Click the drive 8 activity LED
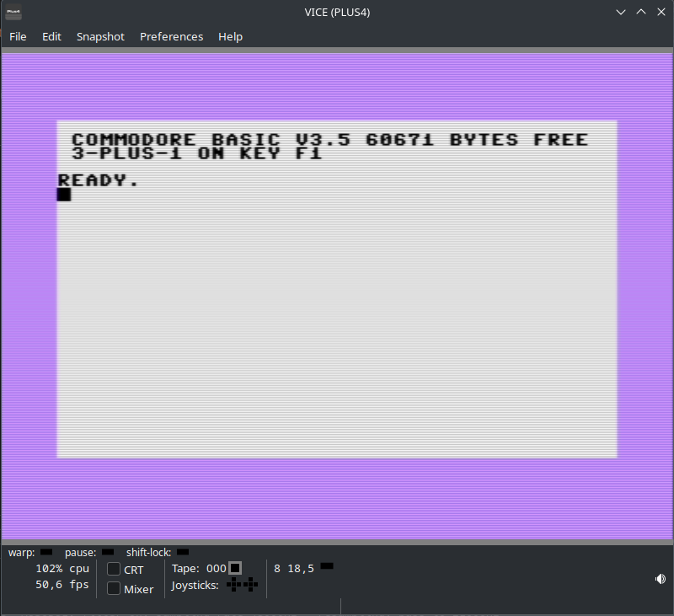The width and height of the screenshot is (674, 616). [x=327, y=565]
